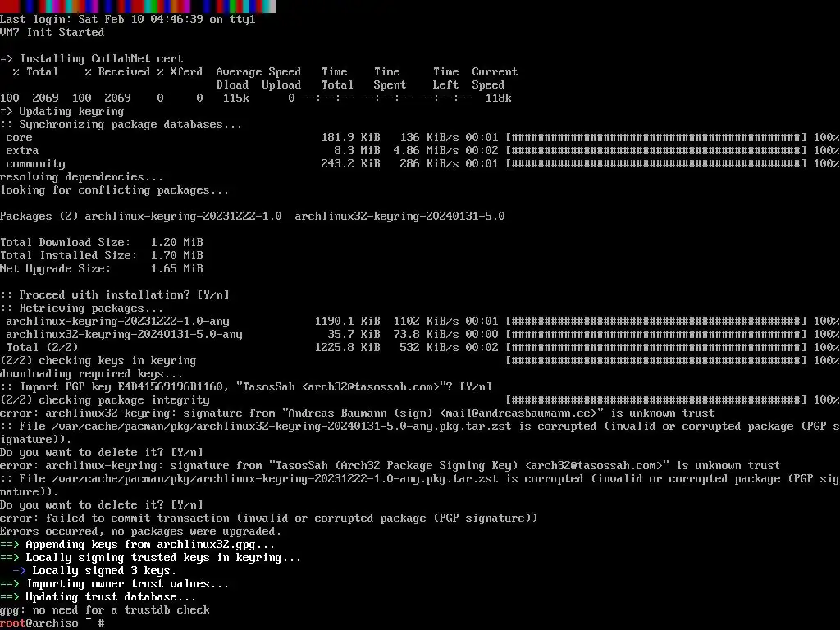Click ':: Proceed with installation? [Y/n]' prompt
This screenshot has width=840, height=630.
coord(115,295)
